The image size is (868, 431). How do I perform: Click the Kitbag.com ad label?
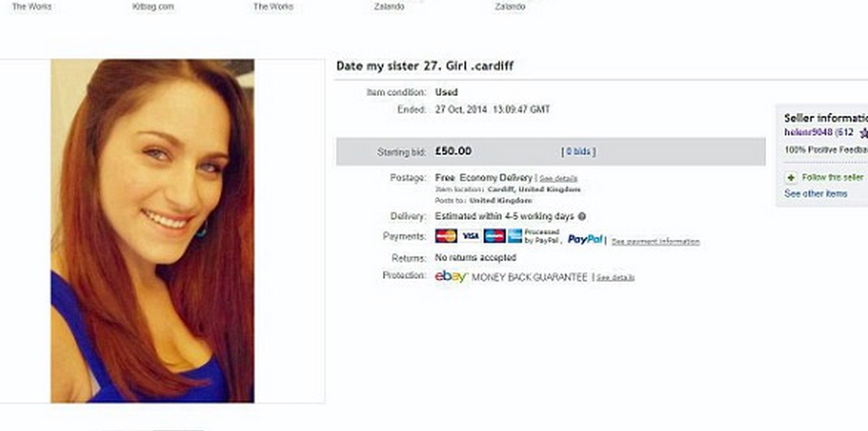pos(153,6)
